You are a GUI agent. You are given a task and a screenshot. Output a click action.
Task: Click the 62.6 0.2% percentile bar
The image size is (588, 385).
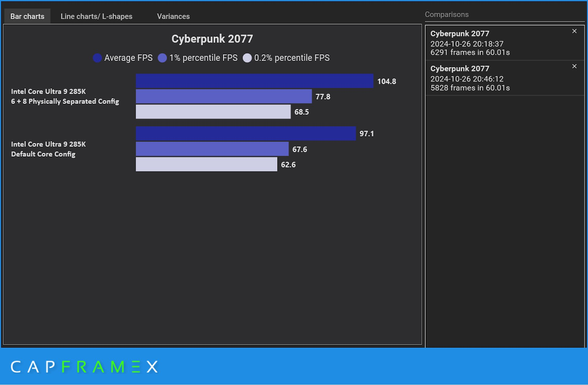click(x=206, y=164)
